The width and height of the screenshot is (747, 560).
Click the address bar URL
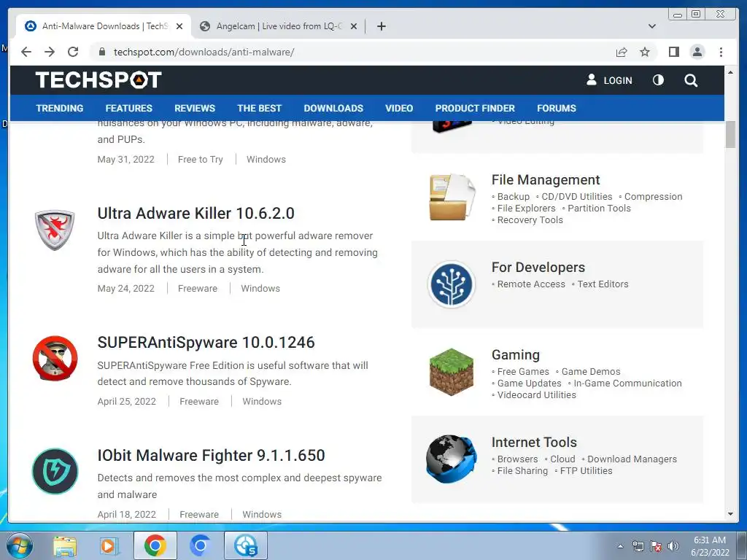pos(204,52)
